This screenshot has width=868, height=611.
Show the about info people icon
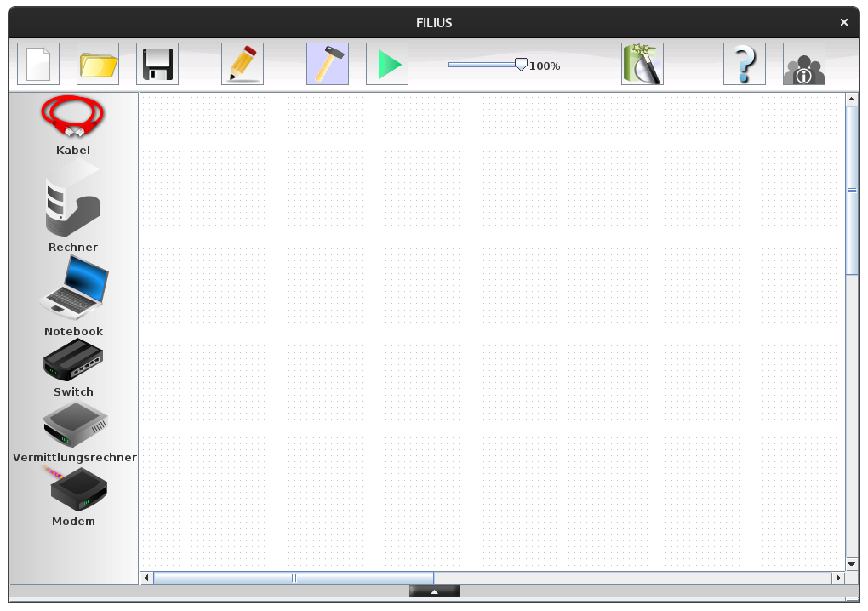pyautogui.click(x=804, y=64)
